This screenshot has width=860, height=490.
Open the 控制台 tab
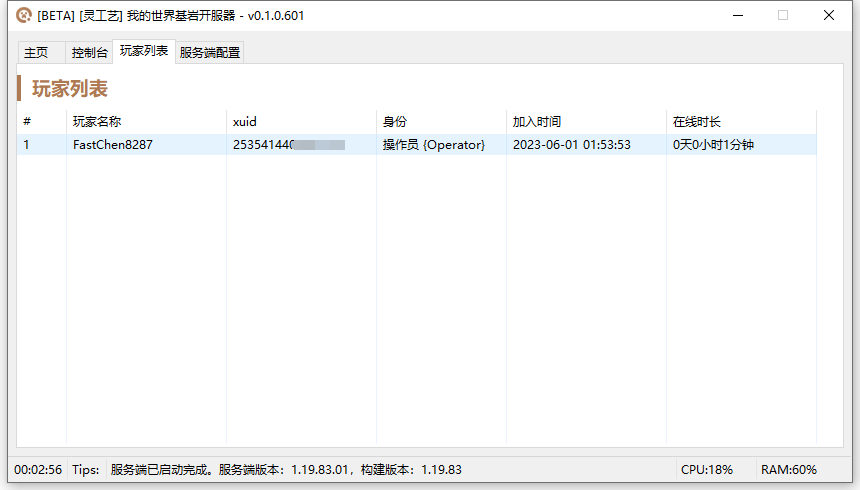(x=89, y=53)
